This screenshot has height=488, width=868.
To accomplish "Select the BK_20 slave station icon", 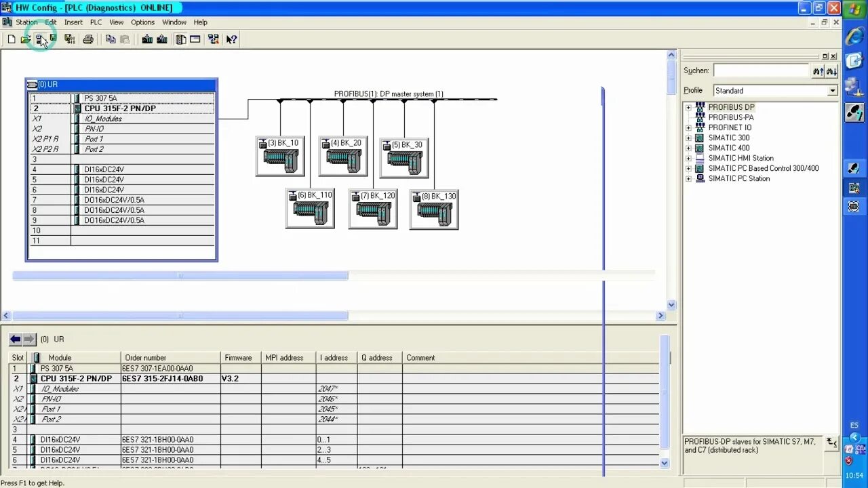I will click(343, 157).
